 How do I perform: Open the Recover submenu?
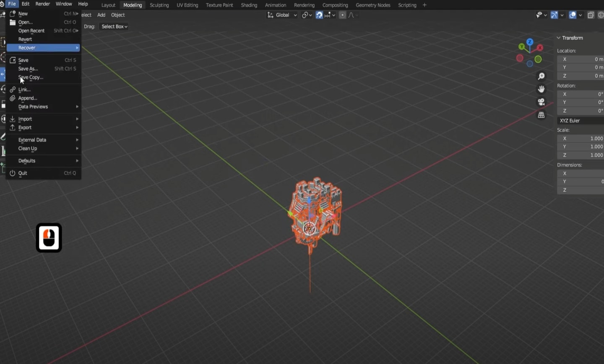tap(43, 48)
